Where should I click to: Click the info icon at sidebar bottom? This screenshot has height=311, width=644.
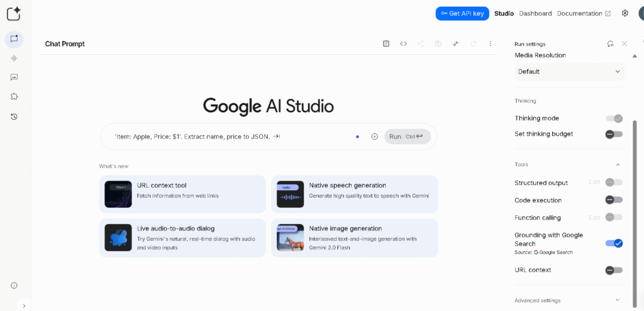pyautogui.click(x=14, y=285)
